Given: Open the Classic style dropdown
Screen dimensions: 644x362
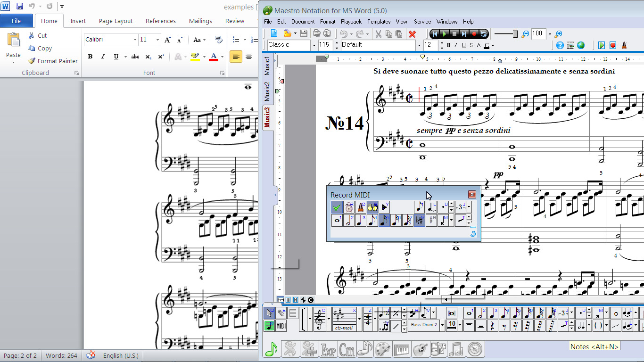Looking at the screenshot, I should 314,45.
